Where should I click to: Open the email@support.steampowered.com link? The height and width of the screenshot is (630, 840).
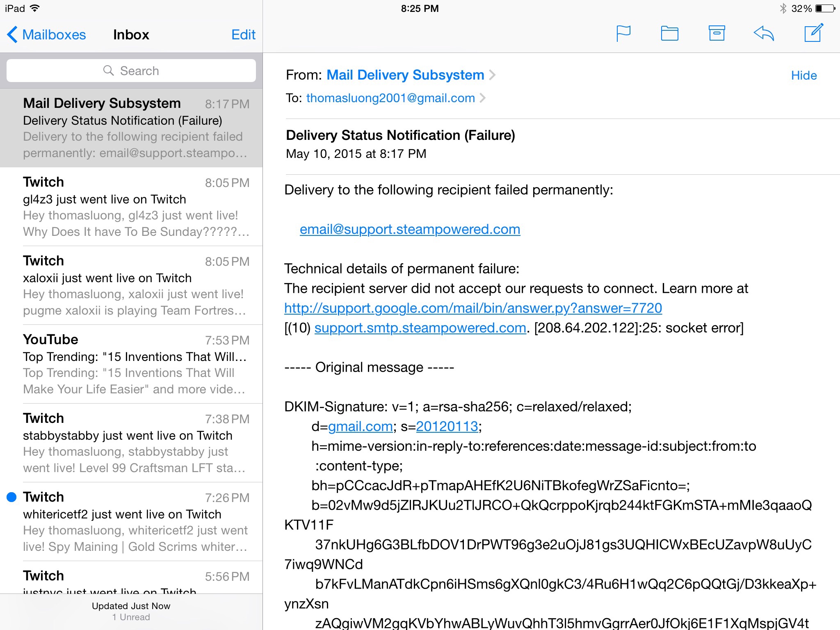coord(410,229)
